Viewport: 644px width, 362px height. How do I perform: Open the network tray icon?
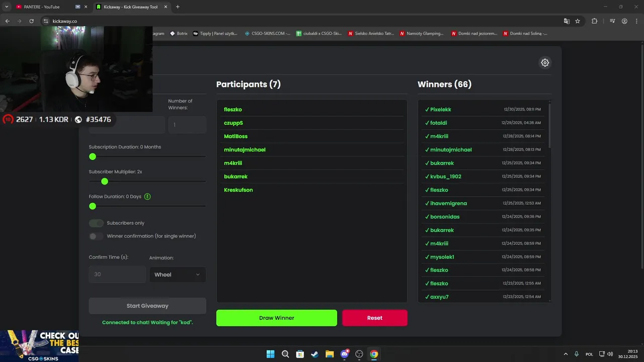tap(602, 354)
